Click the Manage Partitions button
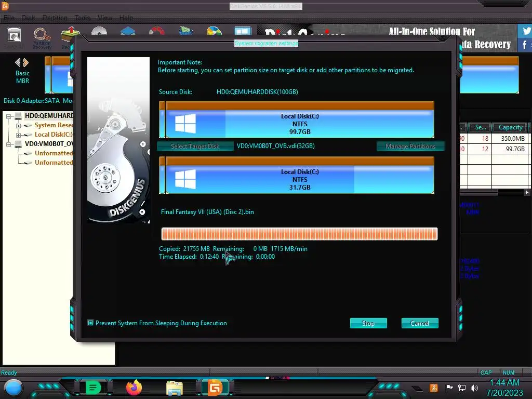This screenshot has height=399, width=532. tap(410, 146)
